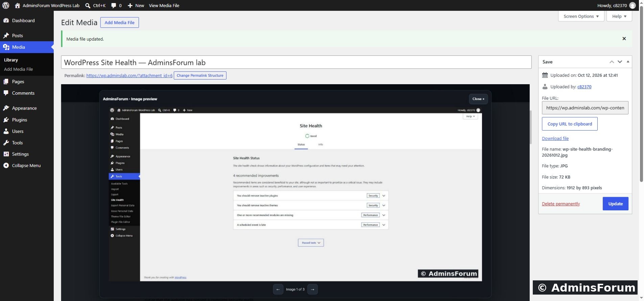644x301 pixels.
Task: Click Delete permanently link
Action: [561, 204]
